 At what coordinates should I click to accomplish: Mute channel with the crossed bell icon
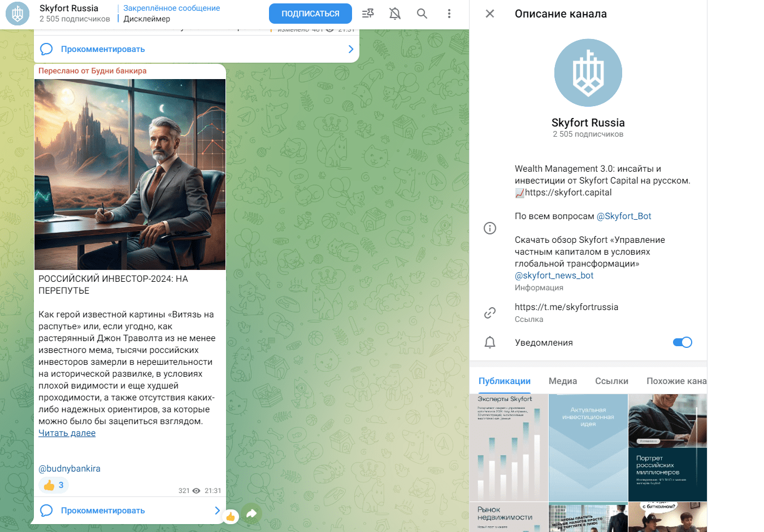pos(395,14)
